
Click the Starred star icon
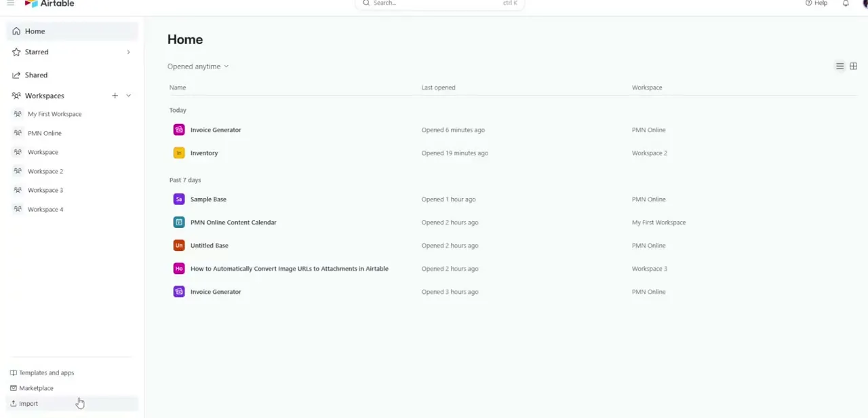click(x=16, y=52)
